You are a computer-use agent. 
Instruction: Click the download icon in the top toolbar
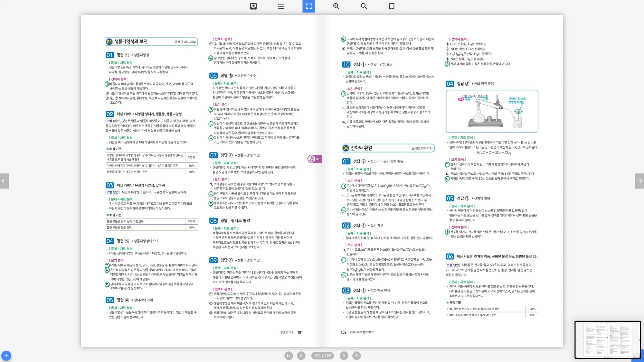253,6
